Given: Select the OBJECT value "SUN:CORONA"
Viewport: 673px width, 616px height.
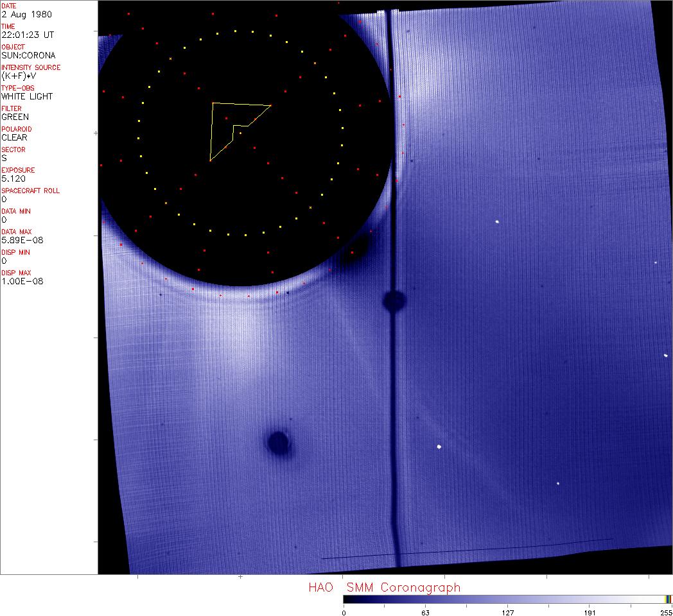Looking at the screenshot, I should [28, 55].
